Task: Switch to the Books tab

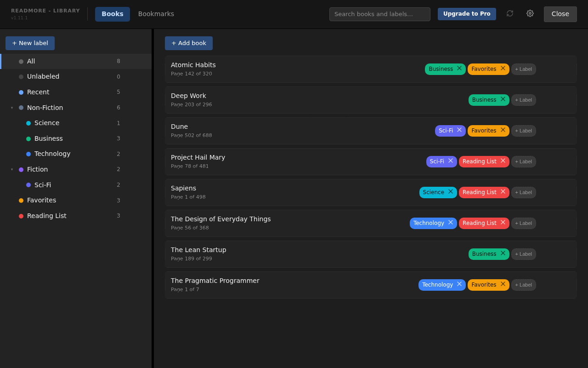Action: 113,14
